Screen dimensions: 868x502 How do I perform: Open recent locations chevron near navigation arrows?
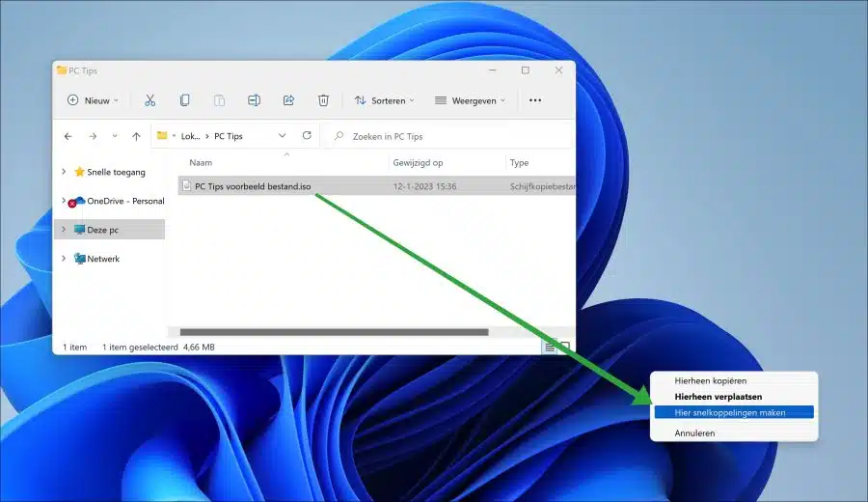coord(115,136)
